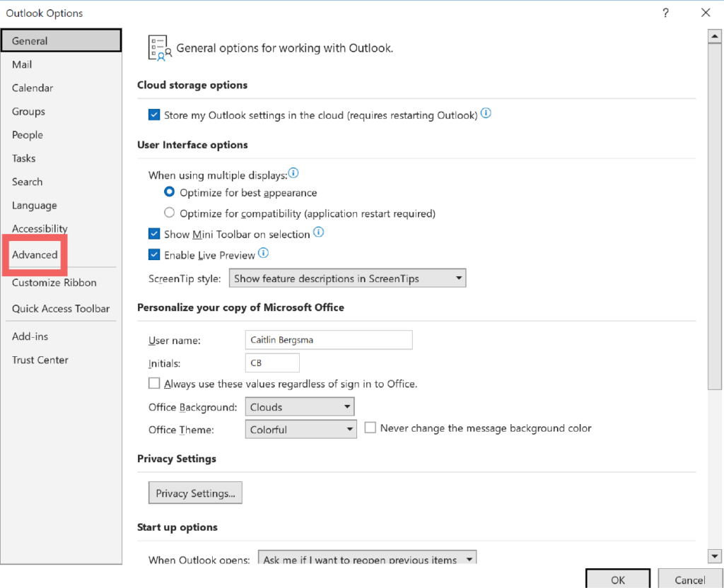Open the Office Background dropdown
The height and width of the screenshot is (588, 724).
click(x=347, y=406)
